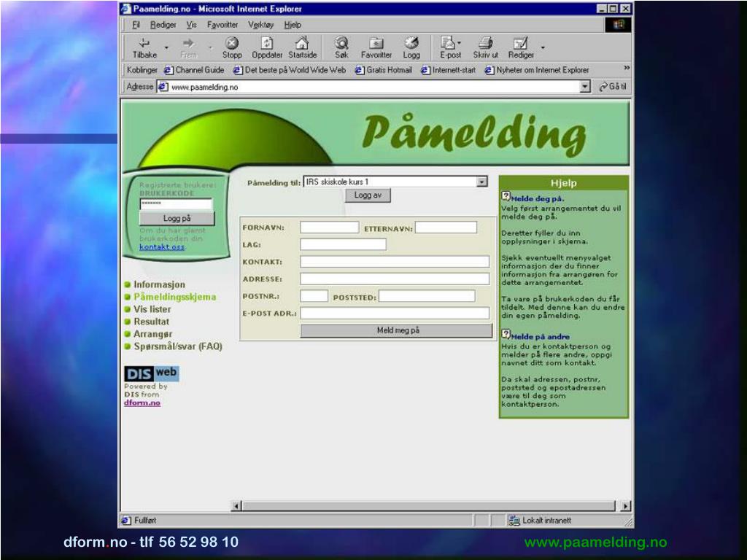Open the Vis menu
Viewport: 747px width, 560px height.
[191, 25]
